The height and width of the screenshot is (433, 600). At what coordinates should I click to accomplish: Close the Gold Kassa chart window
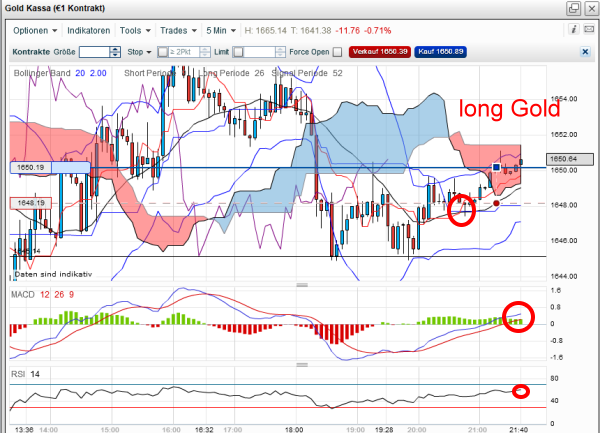tap(592, 8)
